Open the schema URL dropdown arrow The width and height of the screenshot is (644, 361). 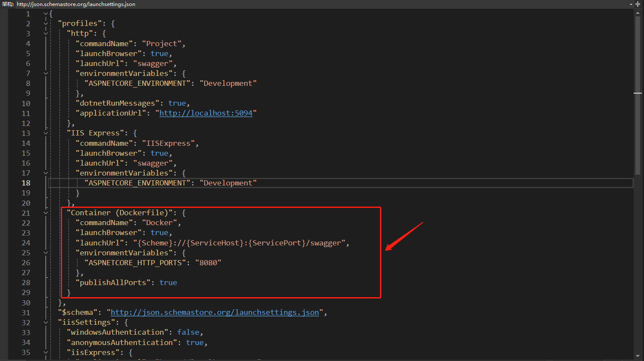coord(631,4)
